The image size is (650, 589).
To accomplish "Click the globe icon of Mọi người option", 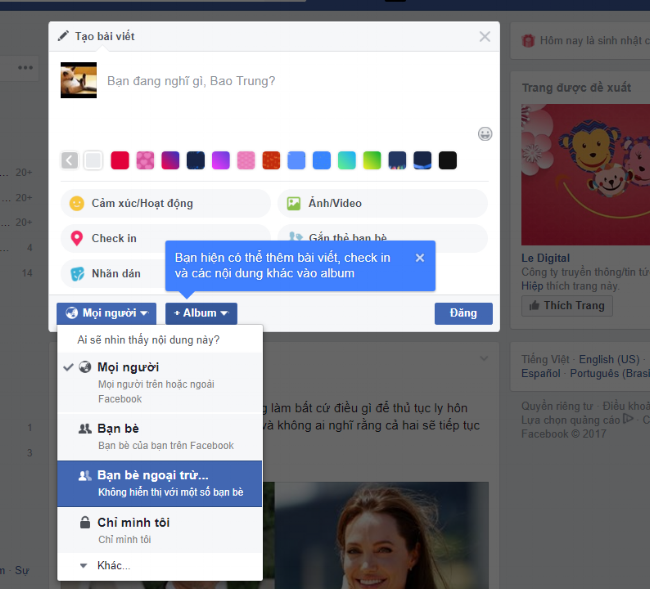I will (x=85, y=367).
